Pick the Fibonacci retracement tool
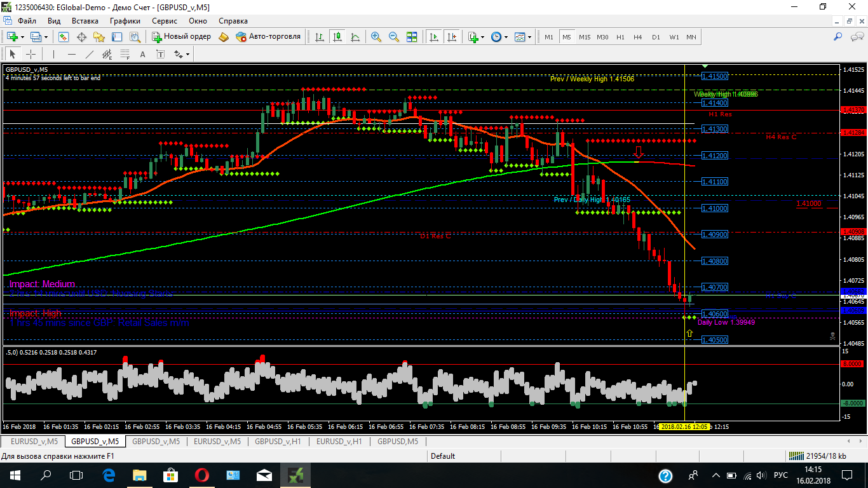Viewport: 868px width, 488px height. point(125,54)
